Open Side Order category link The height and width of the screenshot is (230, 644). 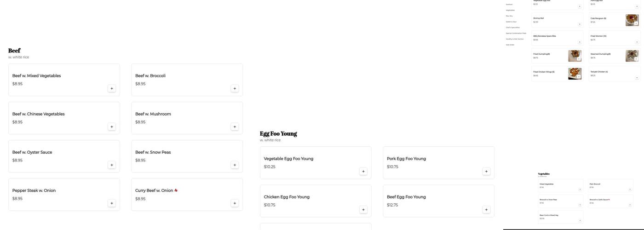pos(510,45)
